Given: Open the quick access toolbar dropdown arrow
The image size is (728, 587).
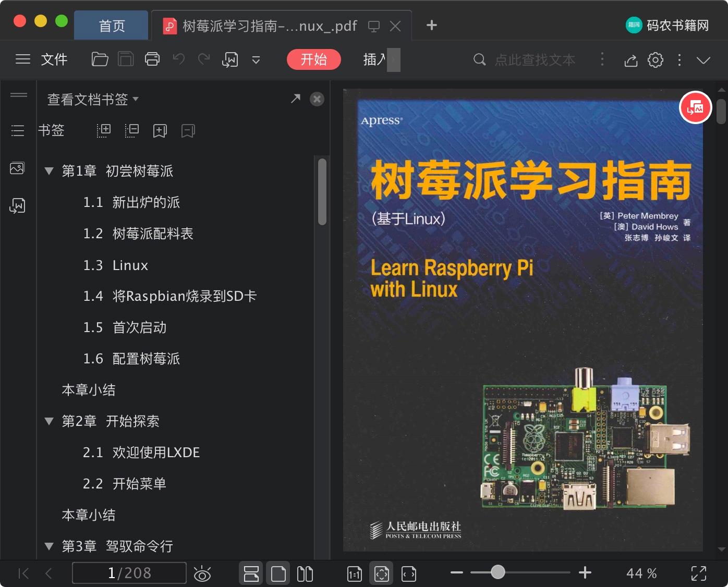Looking at the screenshot, I should pyautogui.click(x=256, y=60).
